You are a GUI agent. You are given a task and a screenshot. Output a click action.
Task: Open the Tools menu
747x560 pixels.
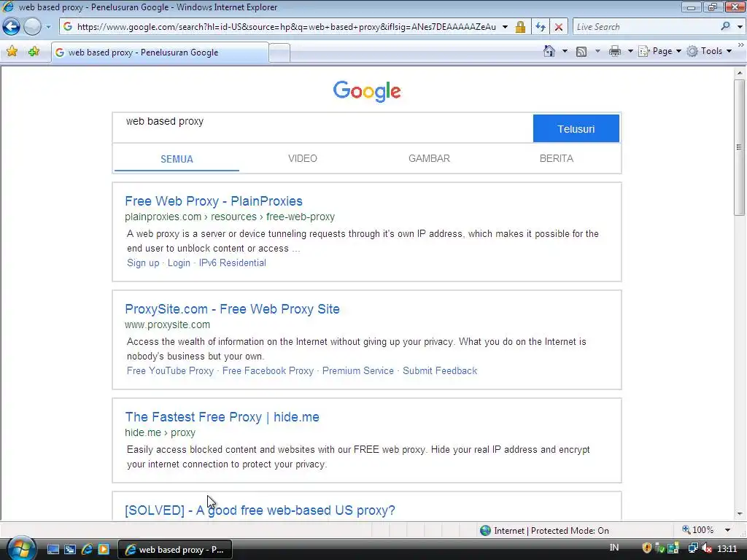(x=709, y=51)
